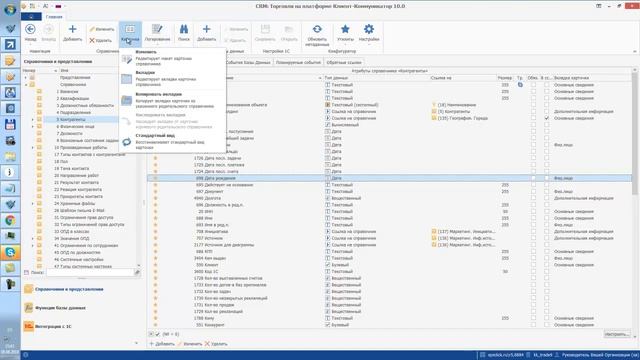Go back with the Назад arrow
The height and width of the screenshot is (360, 640).
pos(30,33)
